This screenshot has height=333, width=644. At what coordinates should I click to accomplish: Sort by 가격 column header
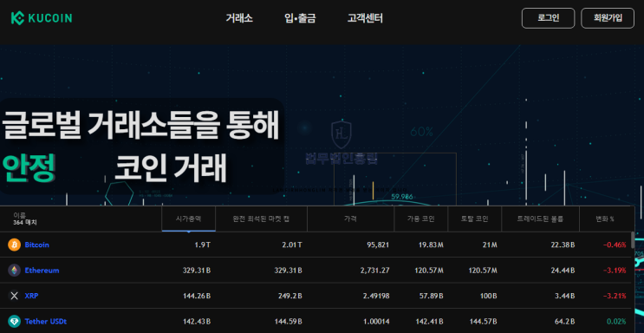click(x=350, y=219)
